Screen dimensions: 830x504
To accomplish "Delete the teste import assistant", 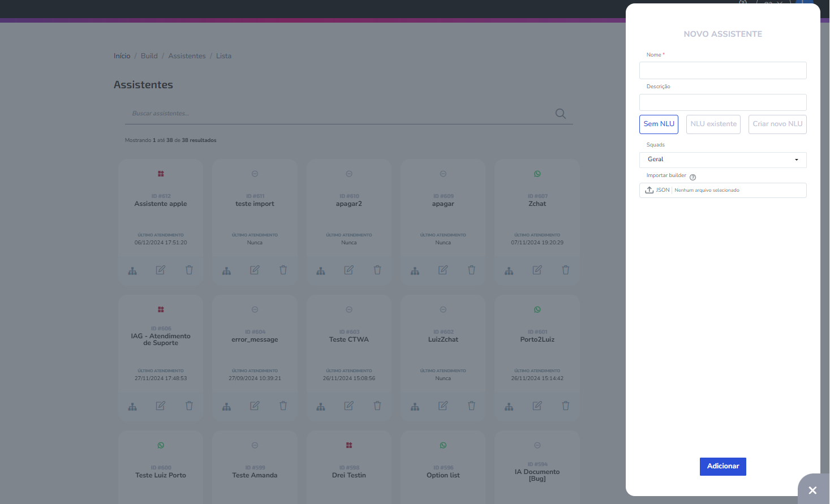I will pyautogui.click(x=283, y=270).
